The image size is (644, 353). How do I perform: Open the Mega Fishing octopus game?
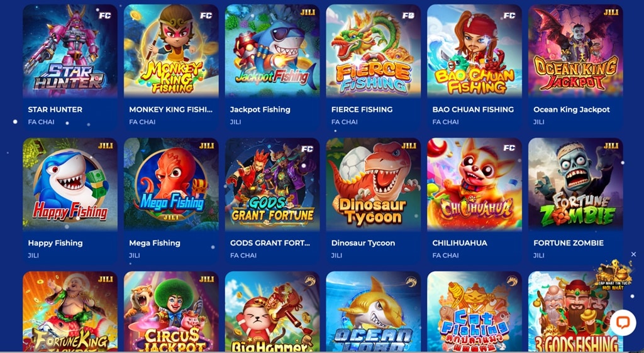click(x=171, y=184)
